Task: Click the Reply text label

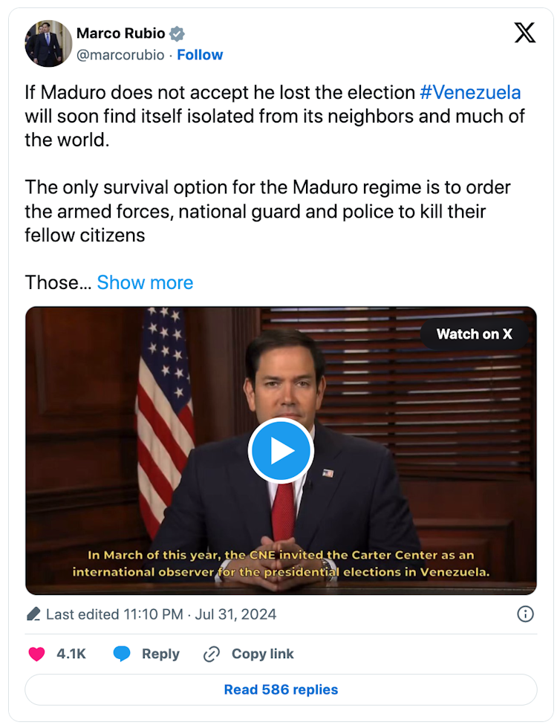Action: (160, 654)
